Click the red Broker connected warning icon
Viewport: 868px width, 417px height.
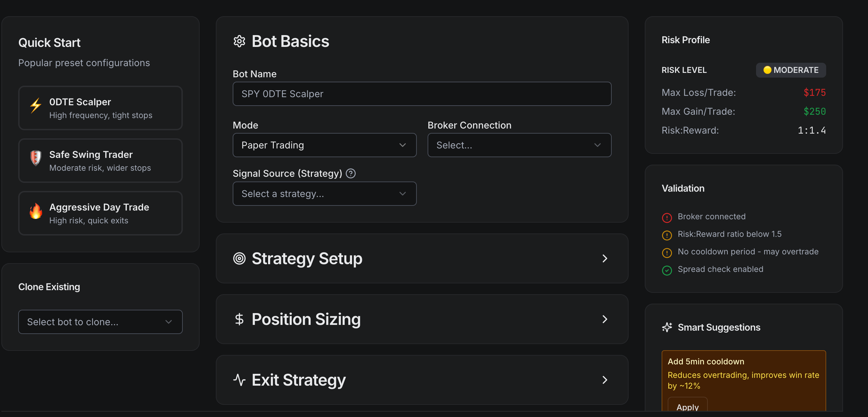(667, 218)
